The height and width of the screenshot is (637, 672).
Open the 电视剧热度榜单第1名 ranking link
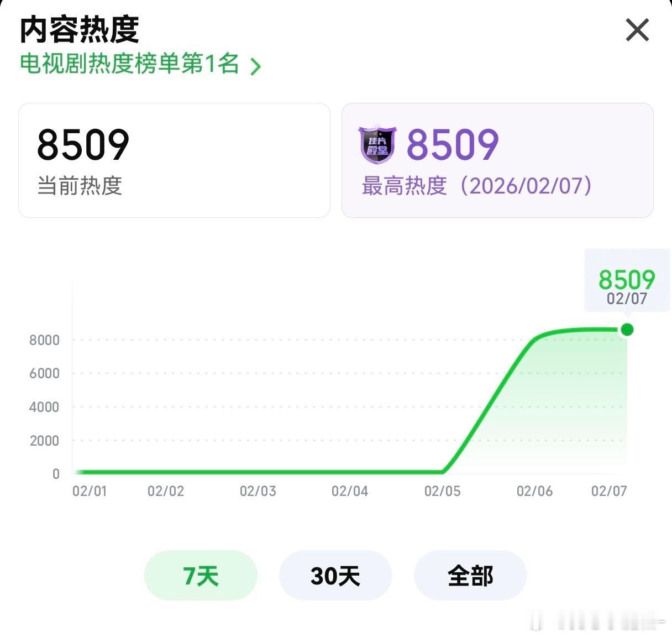(131, 65)
